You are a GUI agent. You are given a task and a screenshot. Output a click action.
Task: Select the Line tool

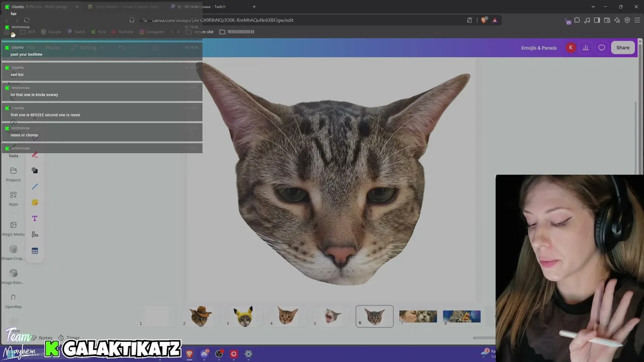click(35, 187)
